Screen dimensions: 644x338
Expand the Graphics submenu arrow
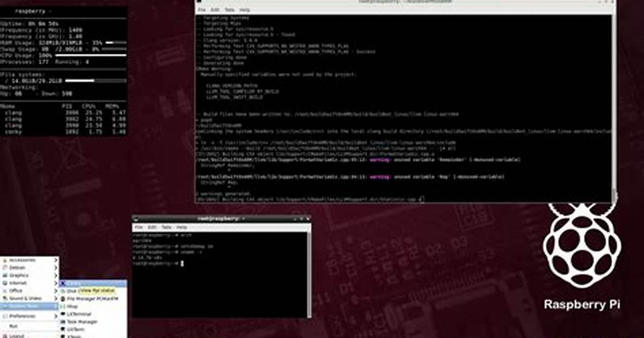pos(56,276)
